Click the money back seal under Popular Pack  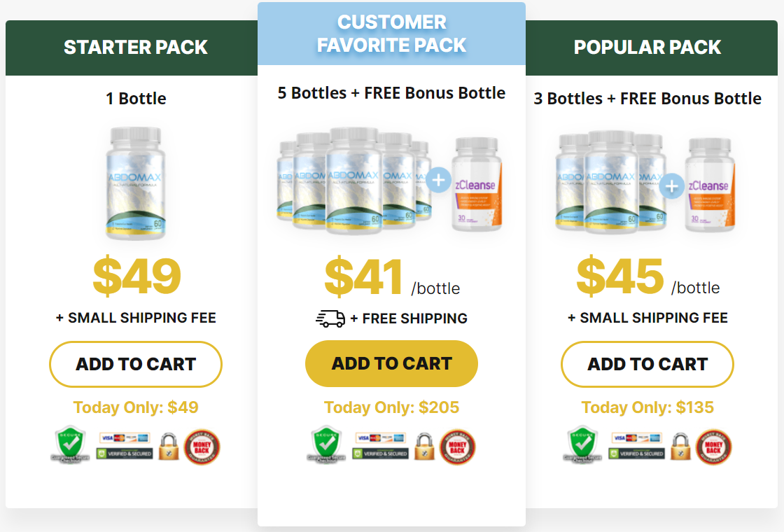[713, 447]
